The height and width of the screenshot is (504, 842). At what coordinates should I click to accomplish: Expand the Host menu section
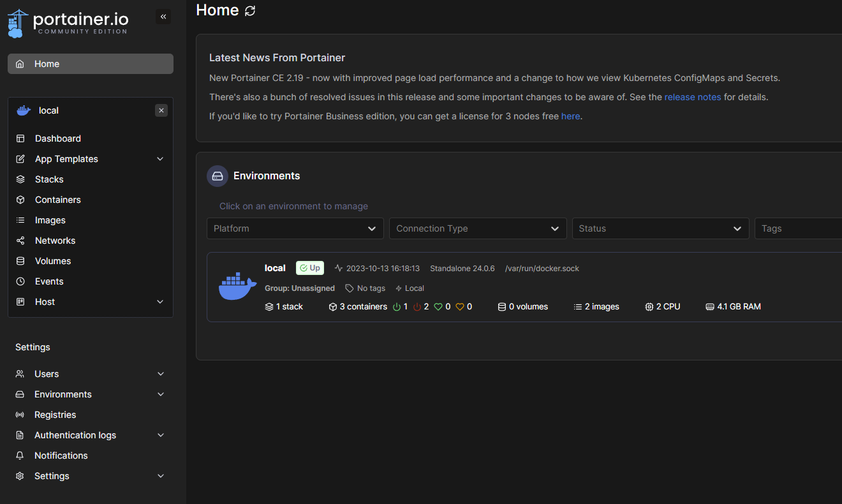[160, 302]
